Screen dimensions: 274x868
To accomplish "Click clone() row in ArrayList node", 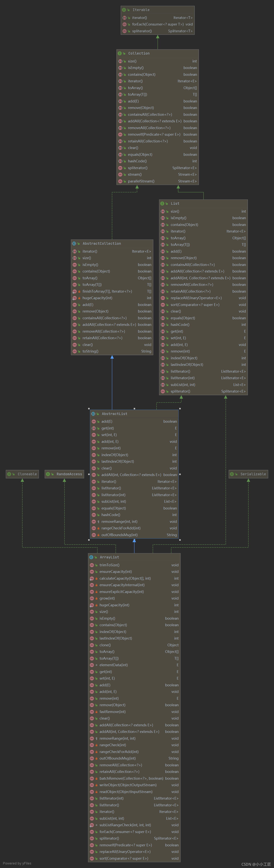I will click(x=134, y=645).
